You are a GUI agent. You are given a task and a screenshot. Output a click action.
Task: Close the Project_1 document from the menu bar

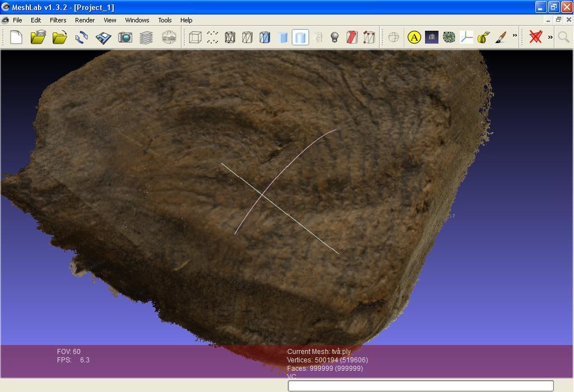568,20
